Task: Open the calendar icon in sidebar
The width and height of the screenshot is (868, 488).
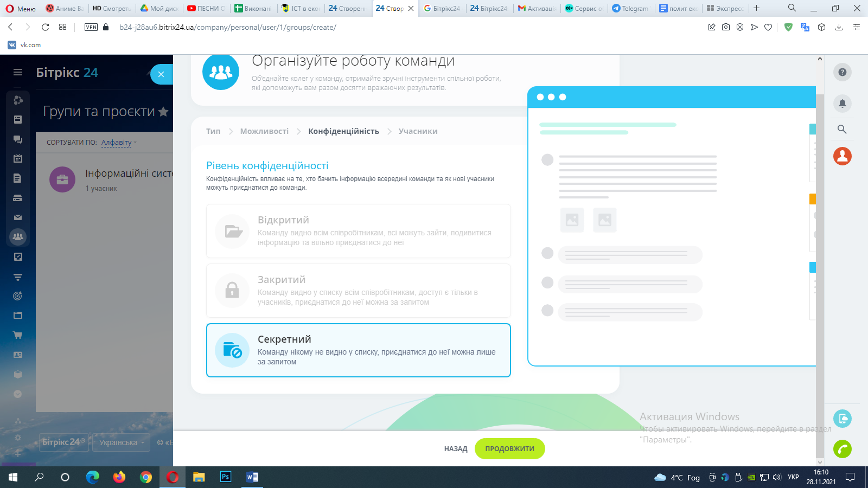Action: pos(18,159)
